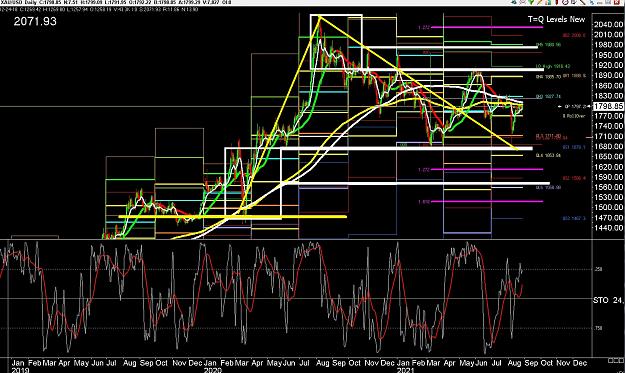Viewport: 625px width, 373px height.
Task: Click the T=Q Levels New label
Action: (x=556, y=19)
